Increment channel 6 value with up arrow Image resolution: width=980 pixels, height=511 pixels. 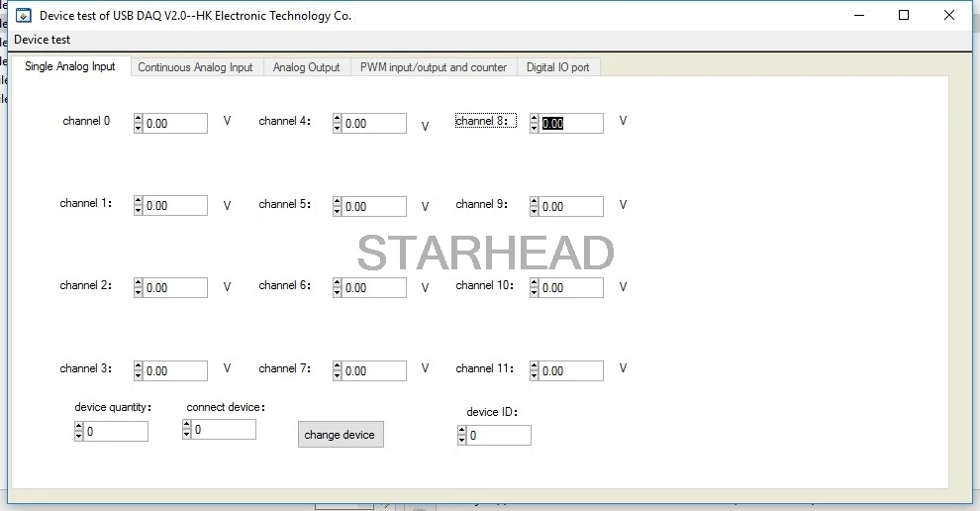(337, 282)
